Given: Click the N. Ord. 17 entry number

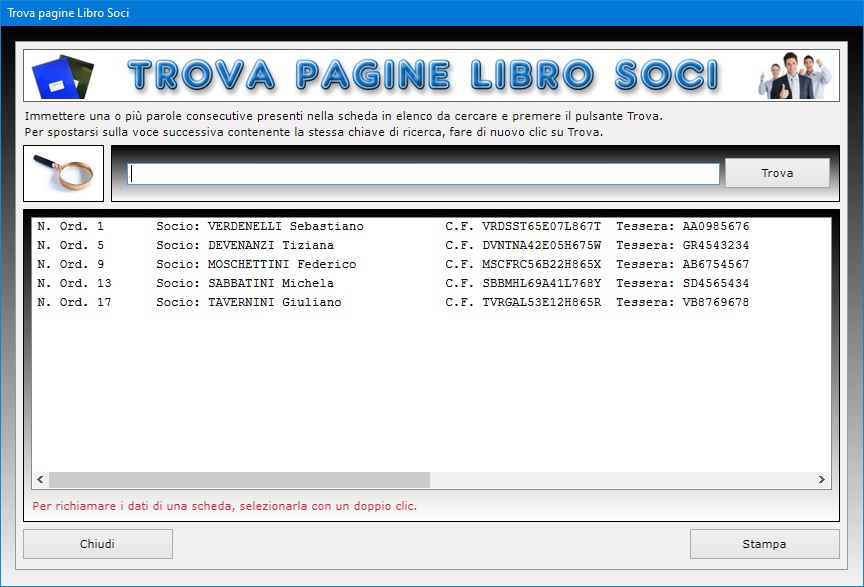Looking at the screenshot, I should 74,302.
